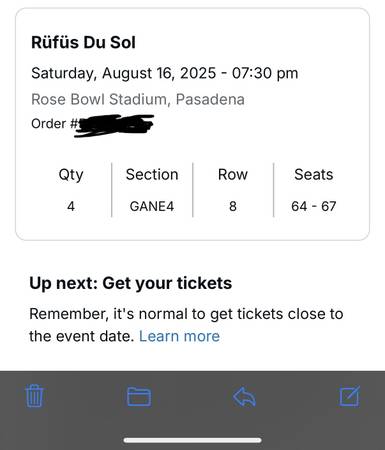Tap the trash delete icon
Screen dimensions: 385x450
(x=34, y=396)
